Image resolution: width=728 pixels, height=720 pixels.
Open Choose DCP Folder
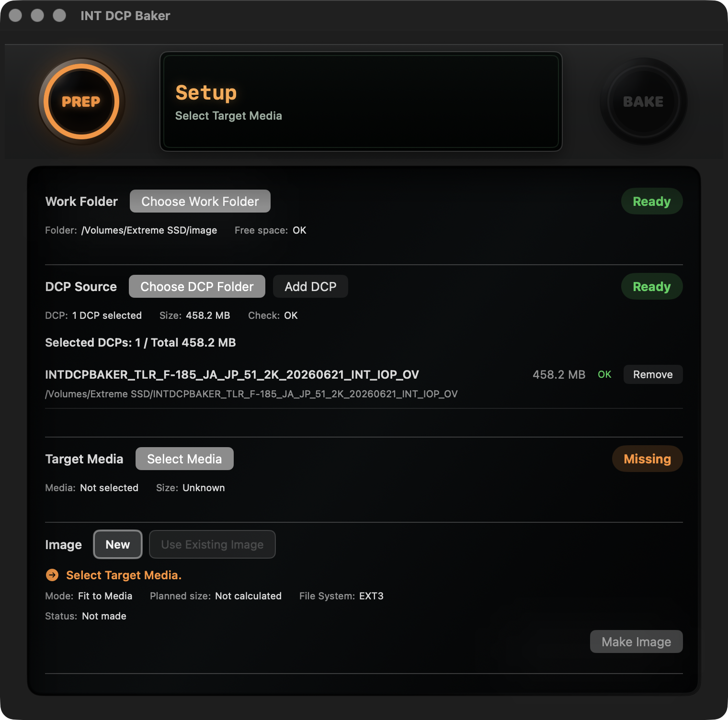pos(197,286)
